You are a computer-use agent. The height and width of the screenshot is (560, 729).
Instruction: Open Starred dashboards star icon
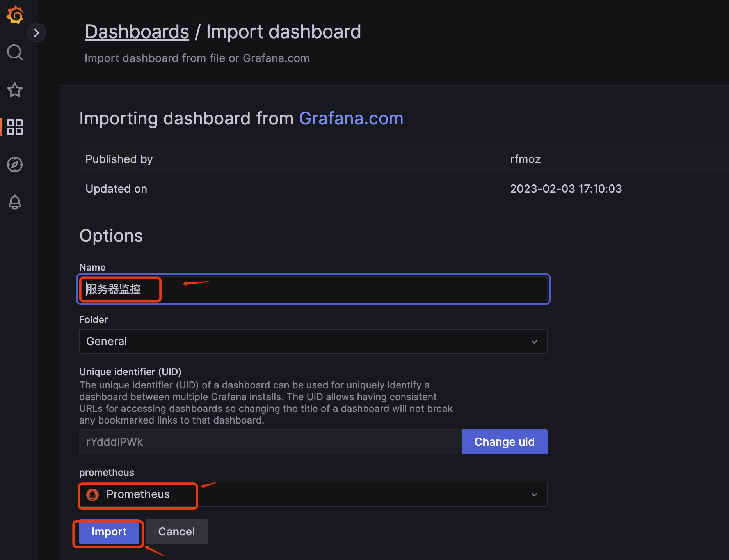point(15,90)
